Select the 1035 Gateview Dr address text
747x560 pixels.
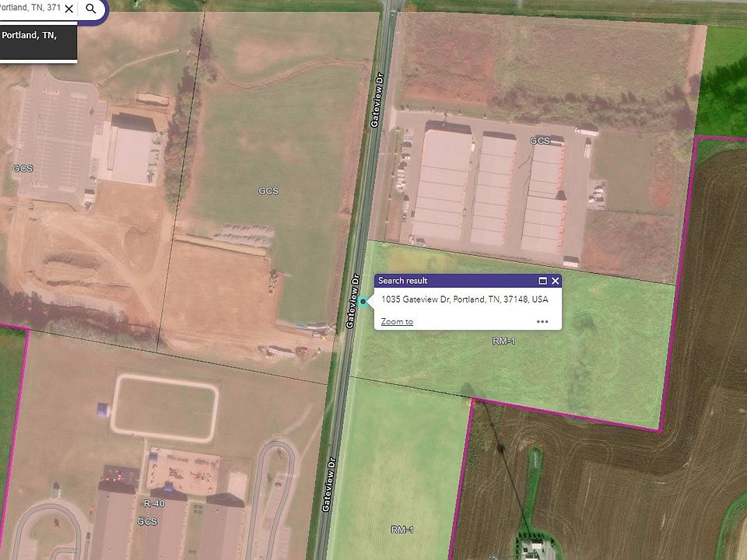[x=465, y=299]
